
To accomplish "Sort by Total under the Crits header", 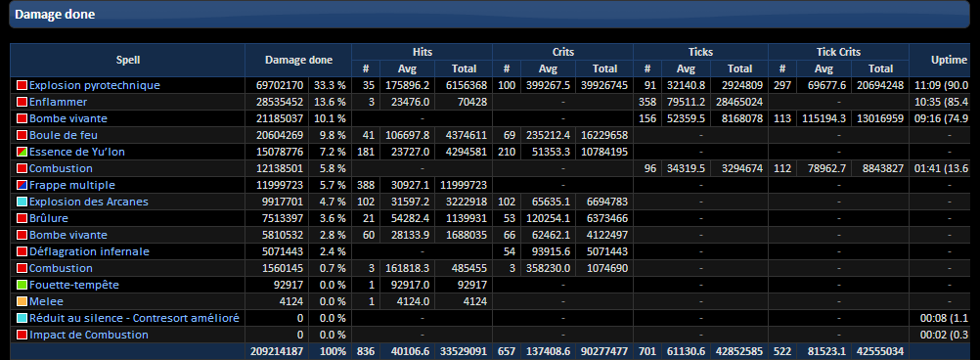I will (604, 68).
